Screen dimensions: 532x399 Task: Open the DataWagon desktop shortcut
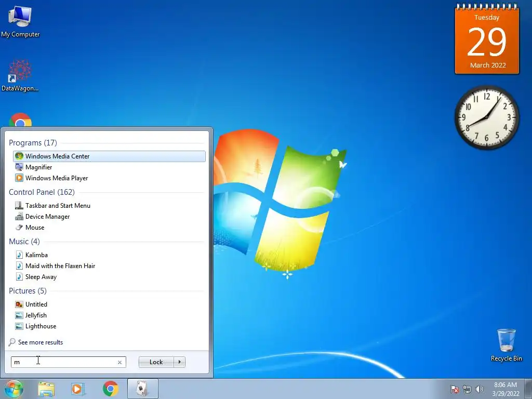click(20, 75)
